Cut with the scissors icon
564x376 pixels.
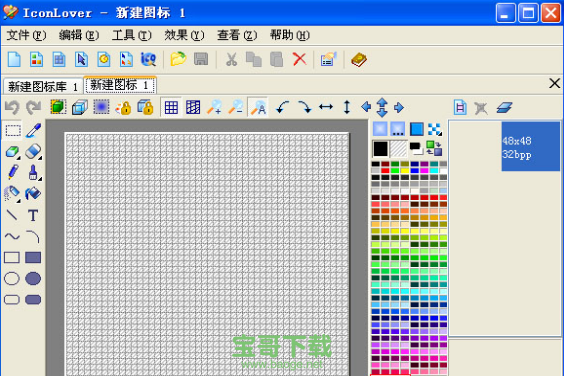[x=231, y=59]
